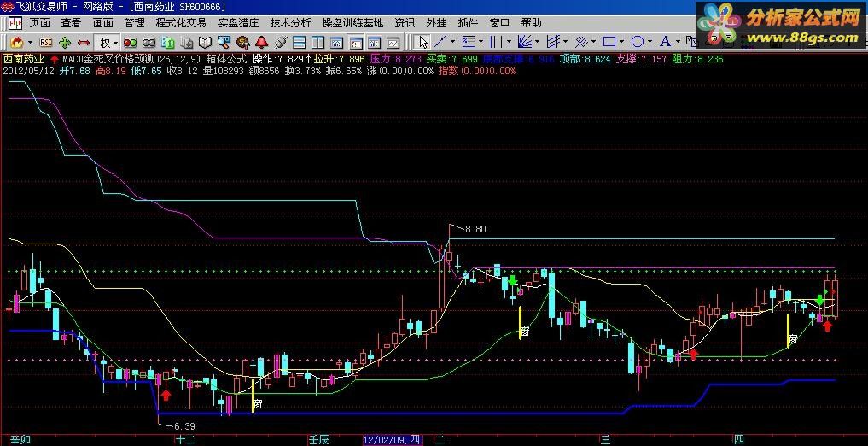Open the book icon in toolbar
The image size is (868, 446).
pos(206,42)
